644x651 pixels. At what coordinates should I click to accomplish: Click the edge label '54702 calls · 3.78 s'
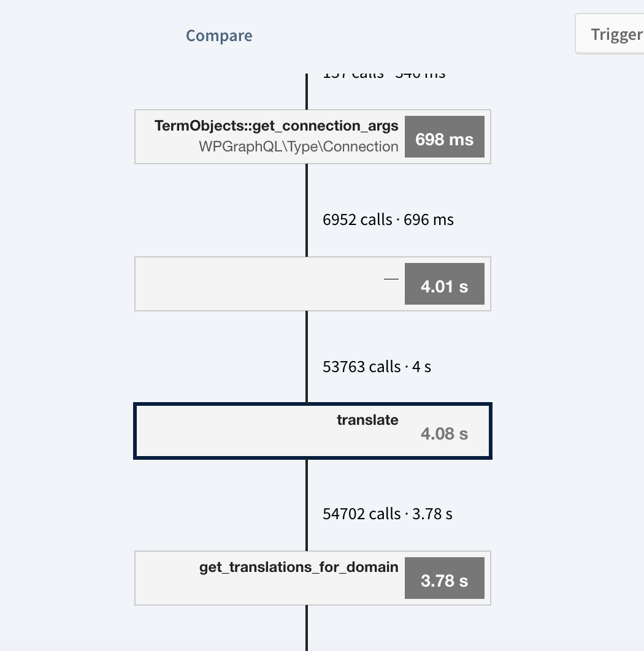387,514
